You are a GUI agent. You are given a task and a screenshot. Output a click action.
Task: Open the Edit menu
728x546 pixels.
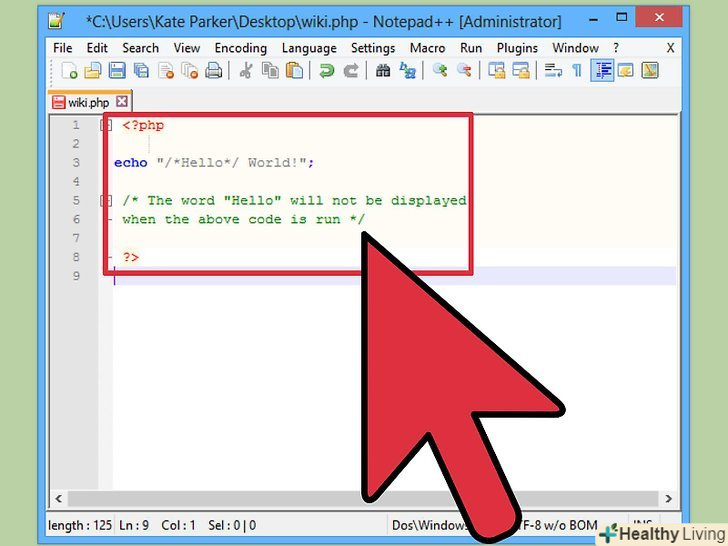click(x=97, y=48)
